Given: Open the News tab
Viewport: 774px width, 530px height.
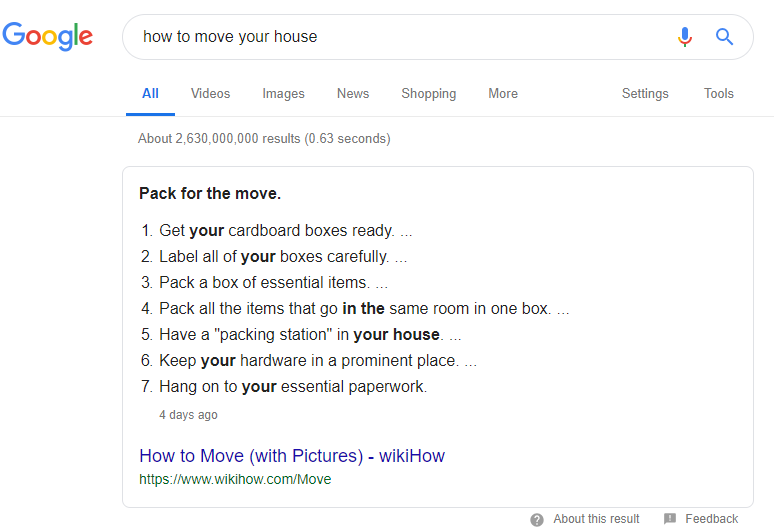Looking at the screenshot, I should (353, 94).
